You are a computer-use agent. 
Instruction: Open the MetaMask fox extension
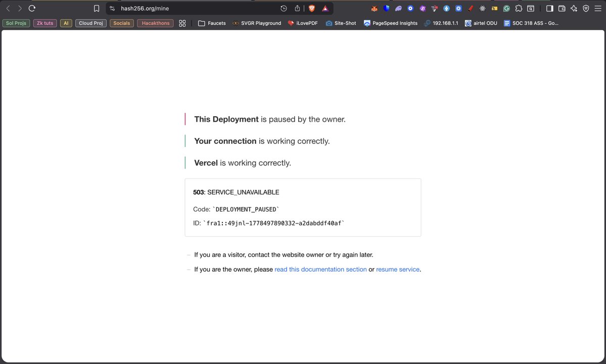tap(374, 8)
